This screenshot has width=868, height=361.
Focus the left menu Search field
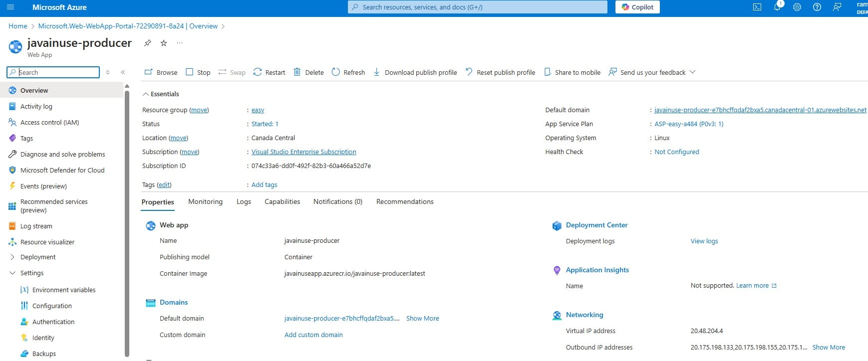pyautogui.click(x=53, y=72)
